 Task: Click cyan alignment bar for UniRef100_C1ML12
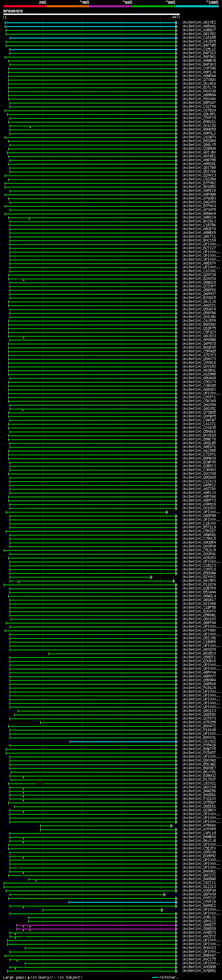(93, 49)
